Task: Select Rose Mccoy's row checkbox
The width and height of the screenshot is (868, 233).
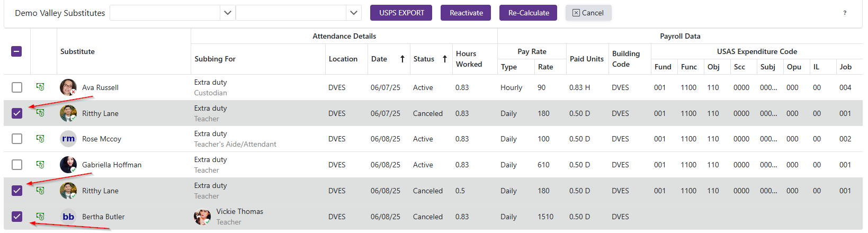Action: pos(17,139)
